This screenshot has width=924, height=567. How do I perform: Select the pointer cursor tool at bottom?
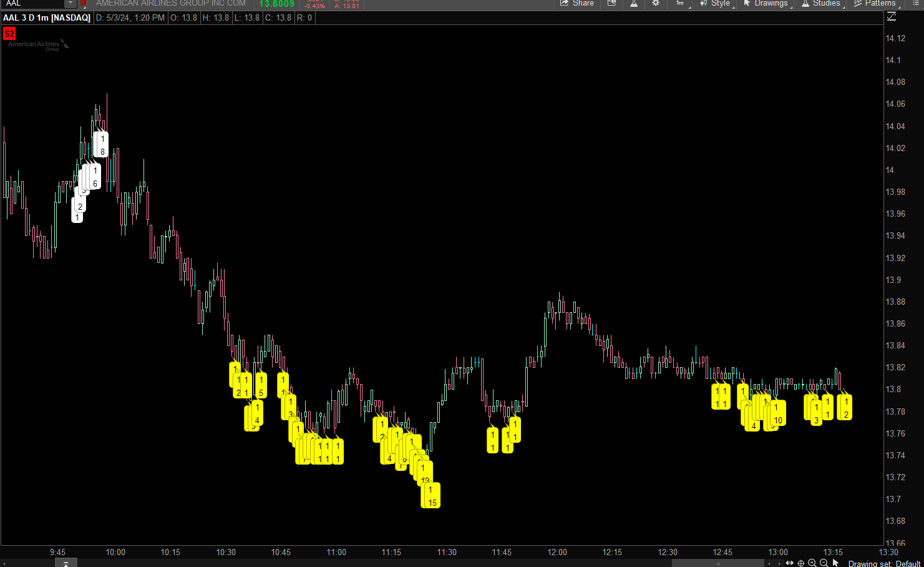point(835,563)
